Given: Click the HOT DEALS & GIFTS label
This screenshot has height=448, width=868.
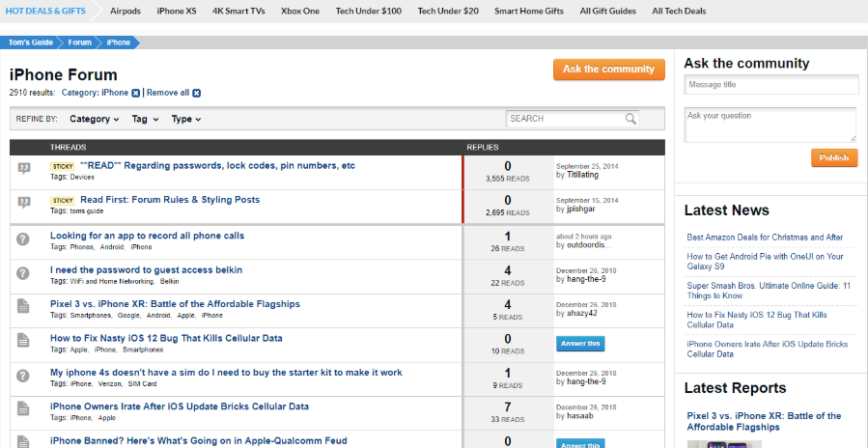Looking at the screenshot, I should click(x=45, y=11).
